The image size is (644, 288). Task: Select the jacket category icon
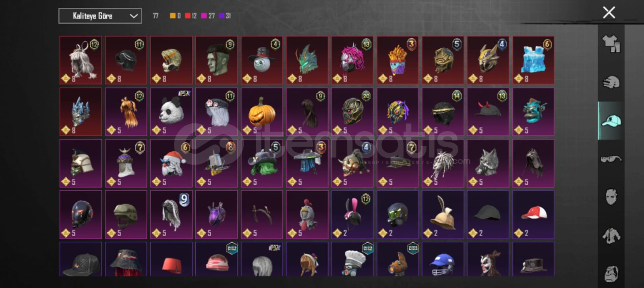pos(611,235)
